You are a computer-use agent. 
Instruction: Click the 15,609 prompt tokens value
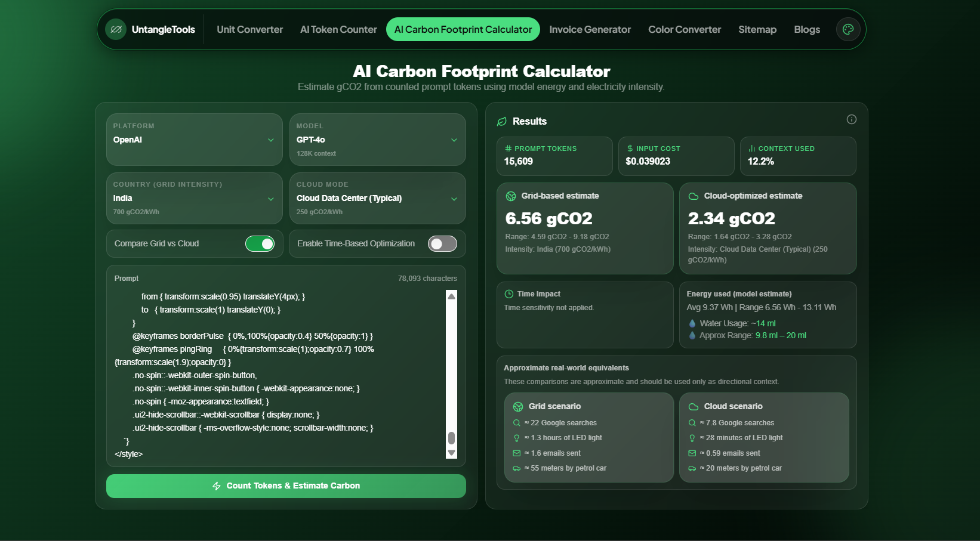pos(519,161)
